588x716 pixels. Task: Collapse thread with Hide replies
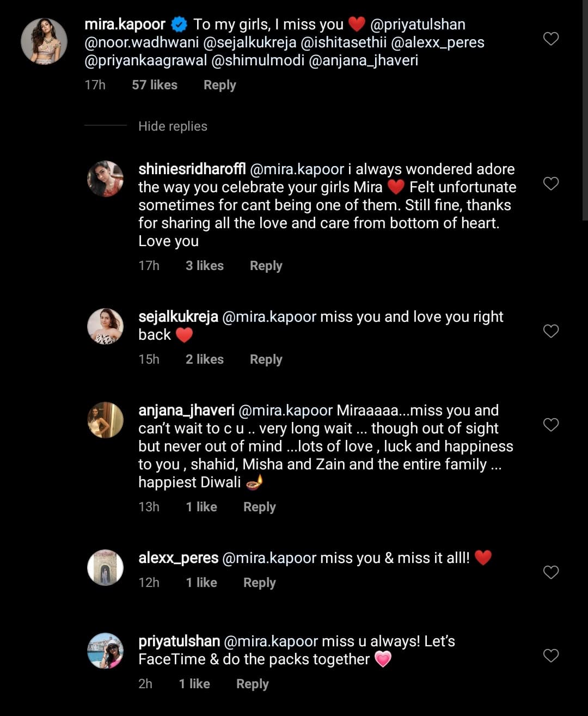pos(173,126)
